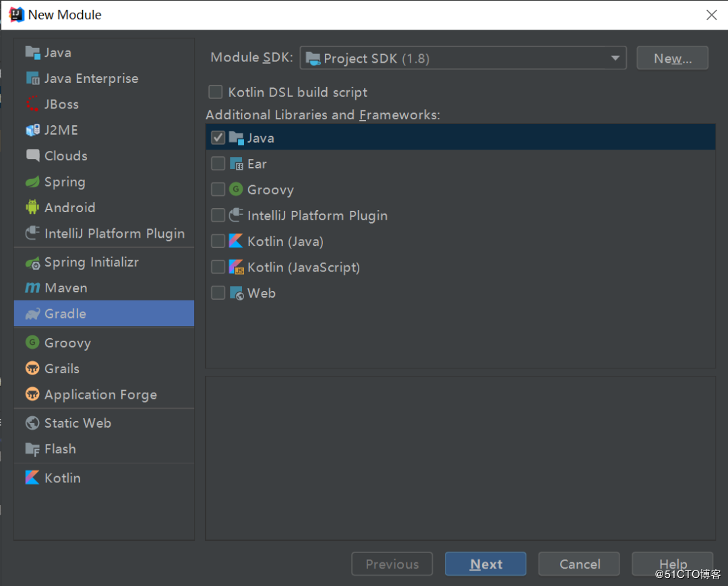Select the Kotlin icon at bottom of module types

tap(32, 478)
